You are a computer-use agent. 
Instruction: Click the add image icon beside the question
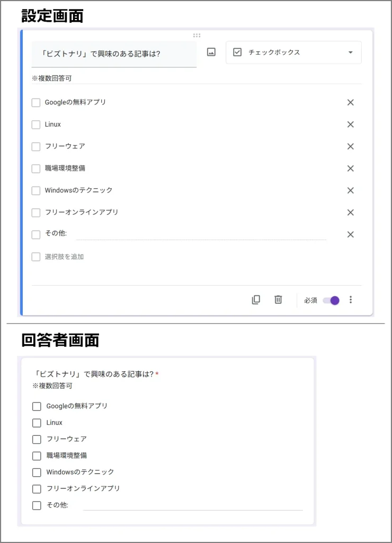coord(211,52)
